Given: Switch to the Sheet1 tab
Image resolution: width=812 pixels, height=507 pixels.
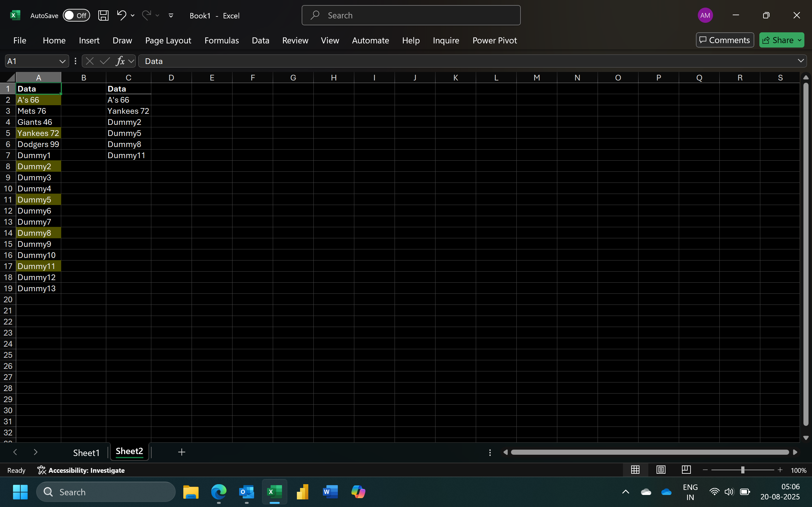Looking at the screenshot, I should click(x=86, y=453).
